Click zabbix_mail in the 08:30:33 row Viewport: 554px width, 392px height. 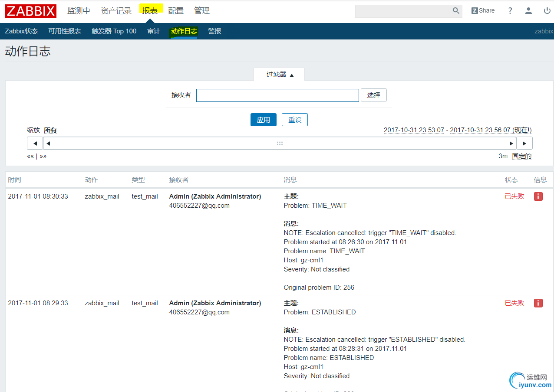[x=102, y=196]
